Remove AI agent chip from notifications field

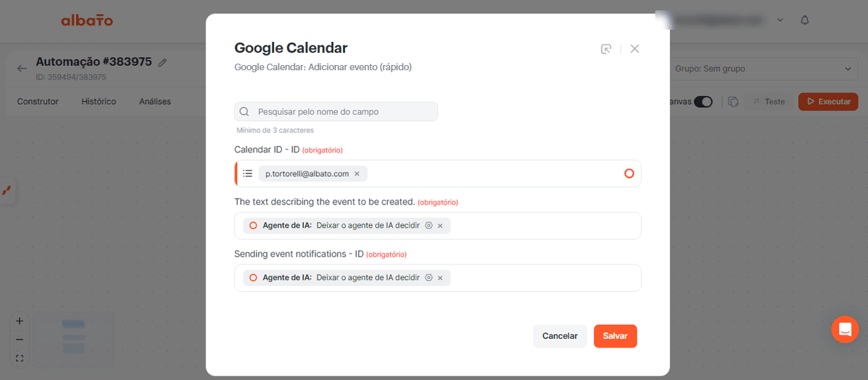click(x=440, y=278)
